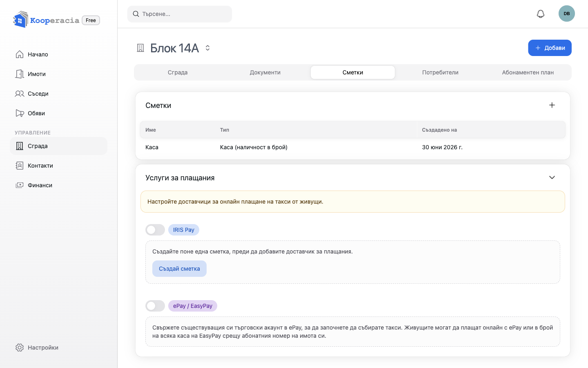Add a new account with the plus icon
Viewport: 588px width, 368px height.
click(x=552, y=105)
